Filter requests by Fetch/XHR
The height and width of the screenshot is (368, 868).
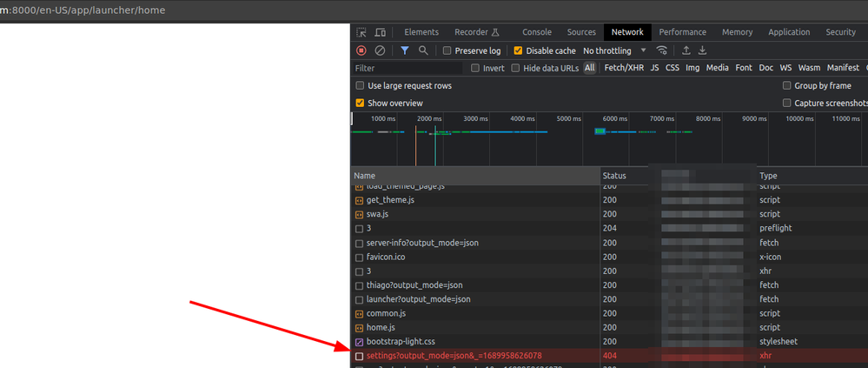624,68
